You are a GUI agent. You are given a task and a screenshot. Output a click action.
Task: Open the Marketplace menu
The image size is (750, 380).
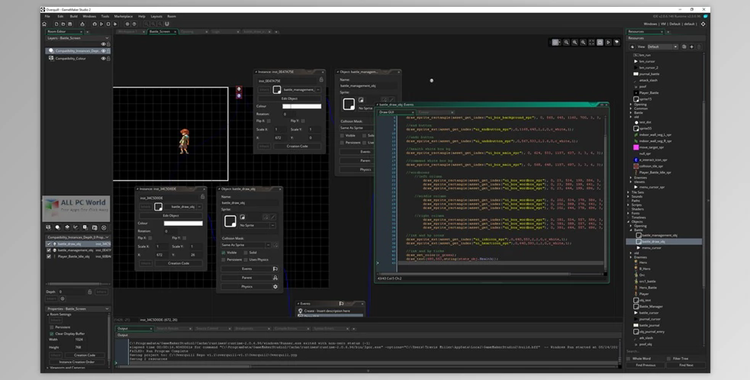point(123,16)
